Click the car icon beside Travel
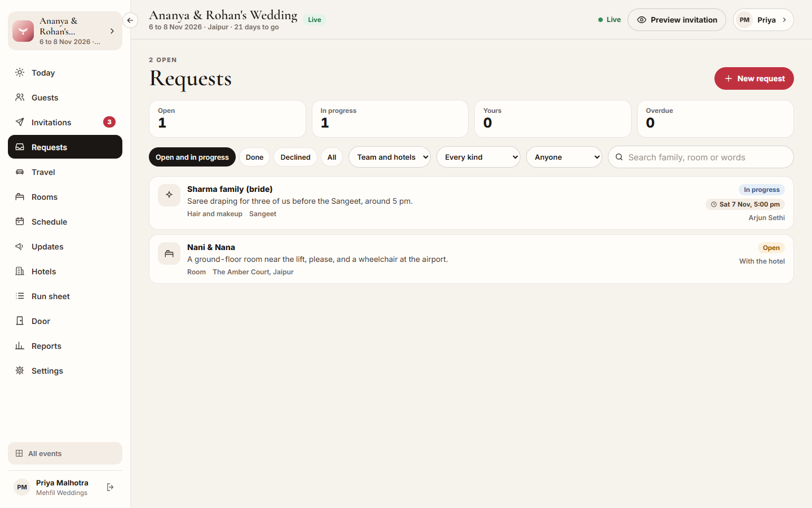The height and width of the screenshot is (508, 812). point(20,172)
